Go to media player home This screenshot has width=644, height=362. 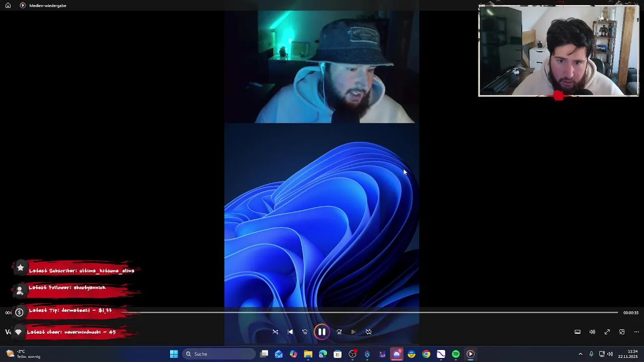coord(8,6)
